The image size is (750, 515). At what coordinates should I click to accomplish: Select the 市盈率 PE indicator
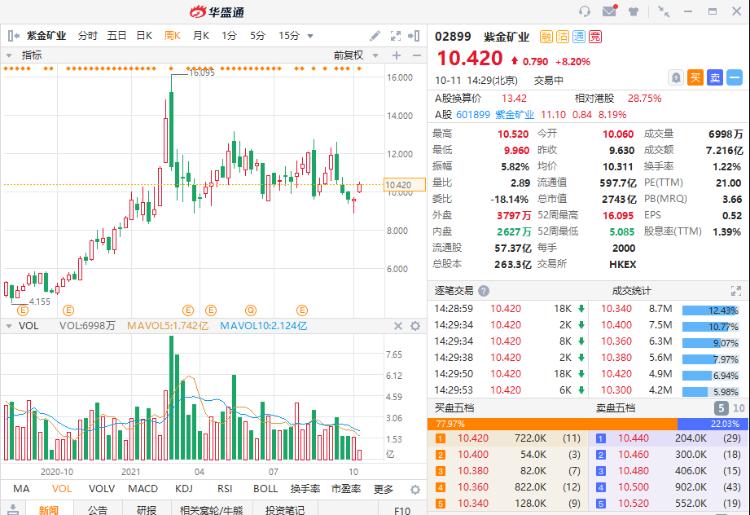pyautogui.click(x=346, y=489)
